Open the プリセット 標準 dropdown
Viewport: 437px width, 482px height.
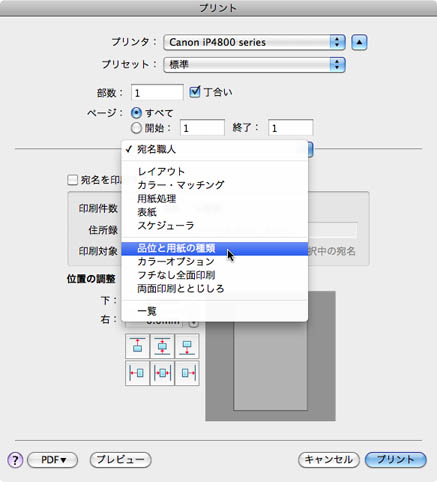tap(254, 65)
